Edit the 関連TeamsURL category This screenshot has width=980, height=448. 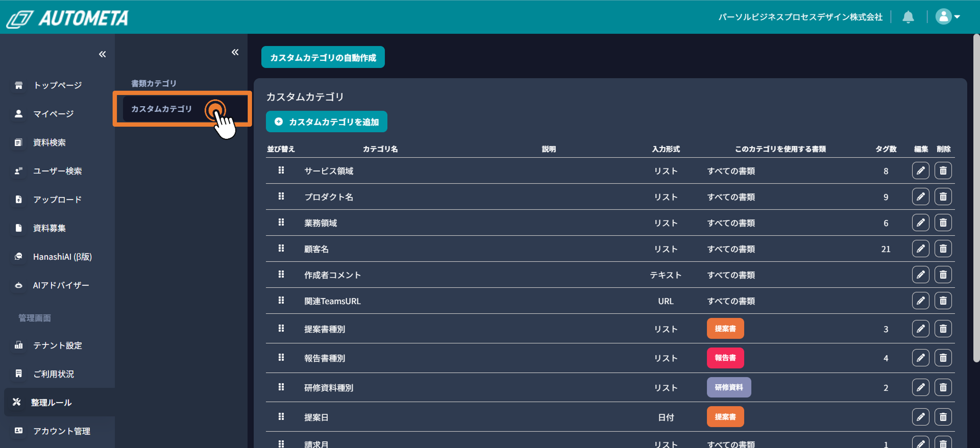tap(920, 301)
